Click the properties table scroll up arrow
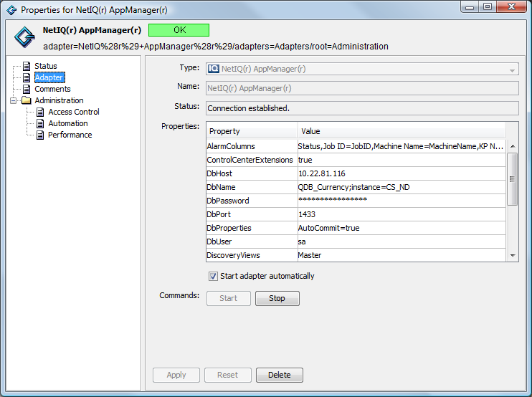This screenshot has height=397, width=532. coord(513,146)
